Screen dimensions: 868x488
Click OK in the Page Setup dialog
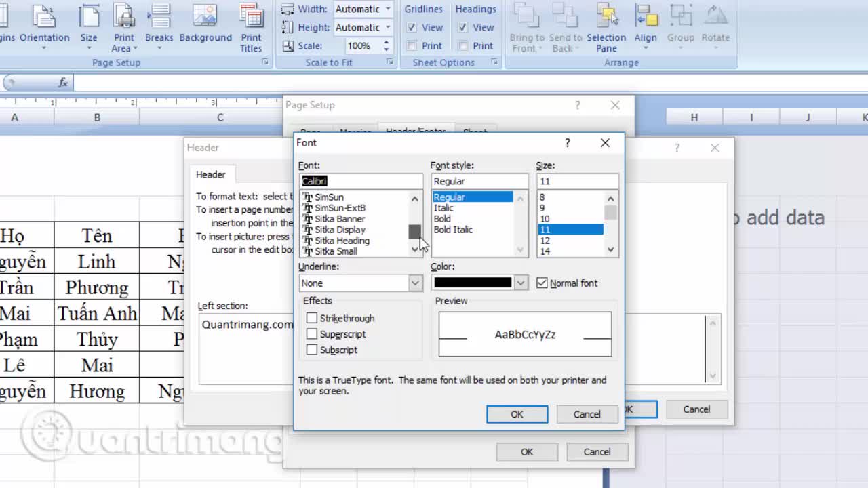[527, 451]
